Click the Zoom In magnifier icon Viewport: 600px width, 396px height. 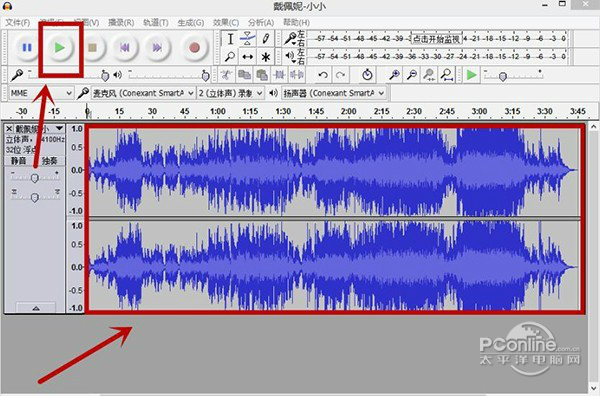(x=394, y=75)
